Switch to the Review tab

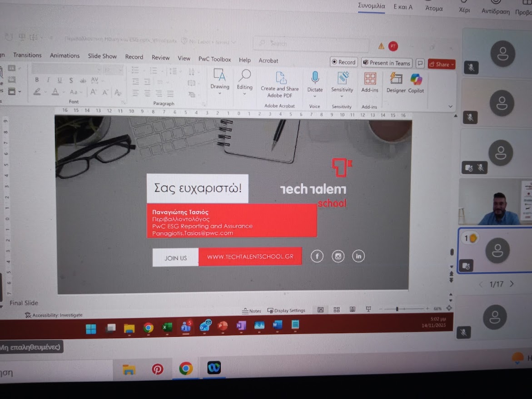[x=160, y=58]
